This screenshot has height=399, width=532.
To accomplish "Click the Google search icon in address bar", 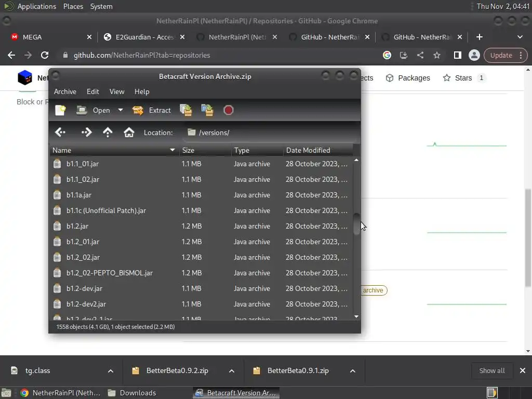I will pyautogui.click(x=387, y=55).
